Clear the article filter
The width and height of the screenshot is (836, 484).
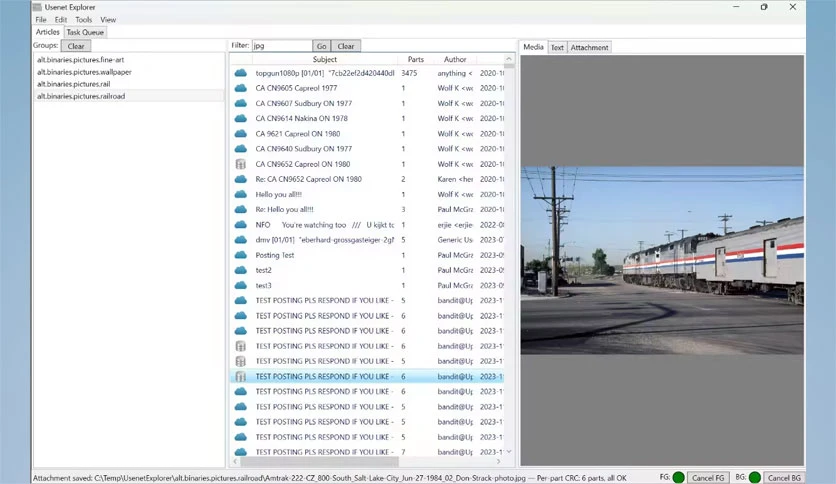click(x=345, y=46)
